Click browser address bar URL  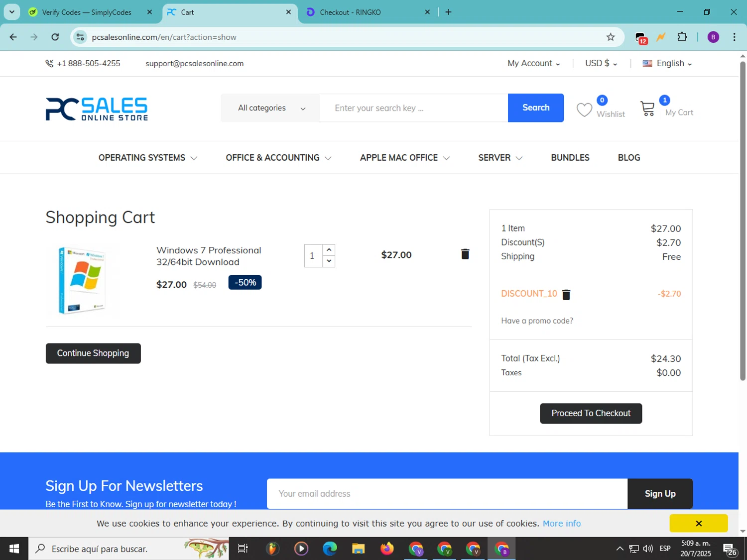(x=164, y=37)
